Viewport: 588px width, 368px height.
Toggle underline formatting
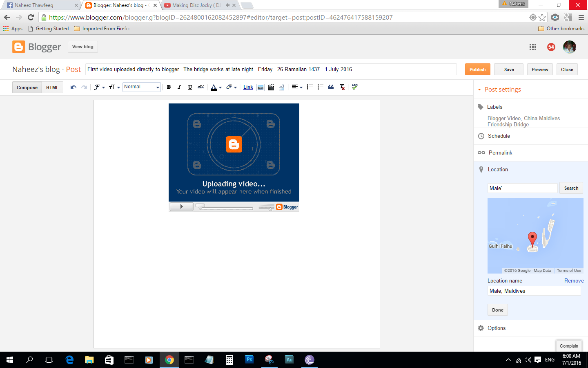pos(190,87)
